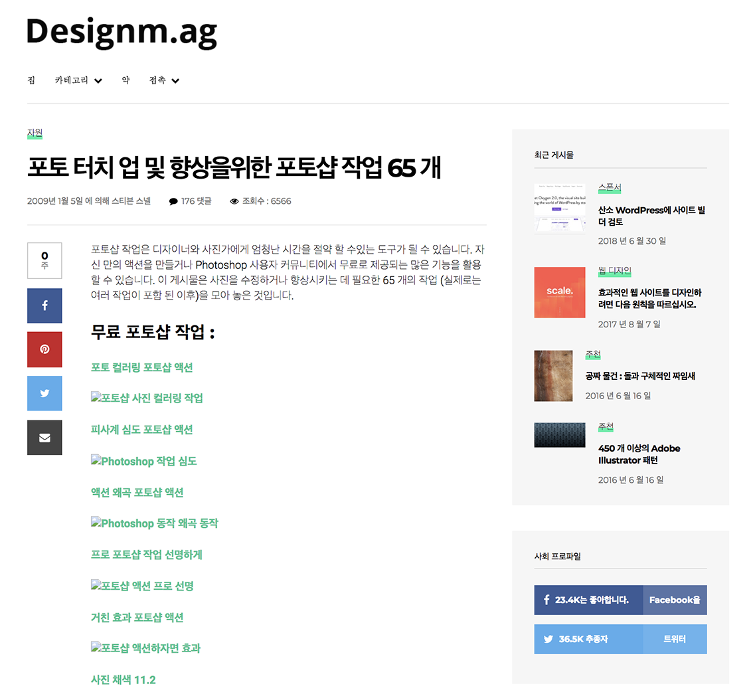Click the 36.5K 추종자 followers text
753x700 pixels.
[x=584, y=639]
